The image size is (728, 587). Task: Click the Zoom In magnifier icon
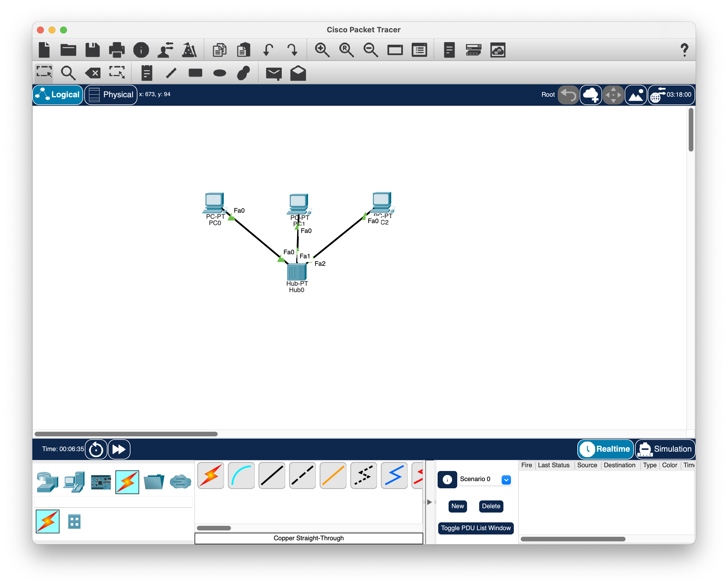coord(322,50)
